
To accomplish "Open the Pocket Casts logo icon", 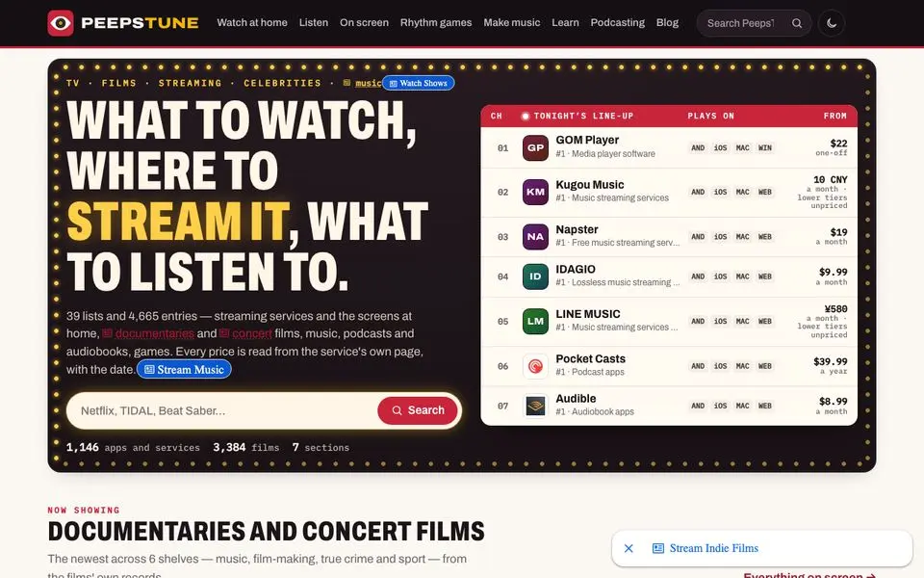I will tap(535, 366).
